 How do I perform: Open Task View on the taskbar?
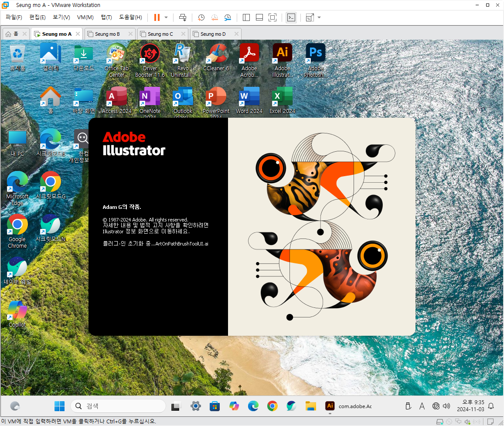(x=176, y=406)
